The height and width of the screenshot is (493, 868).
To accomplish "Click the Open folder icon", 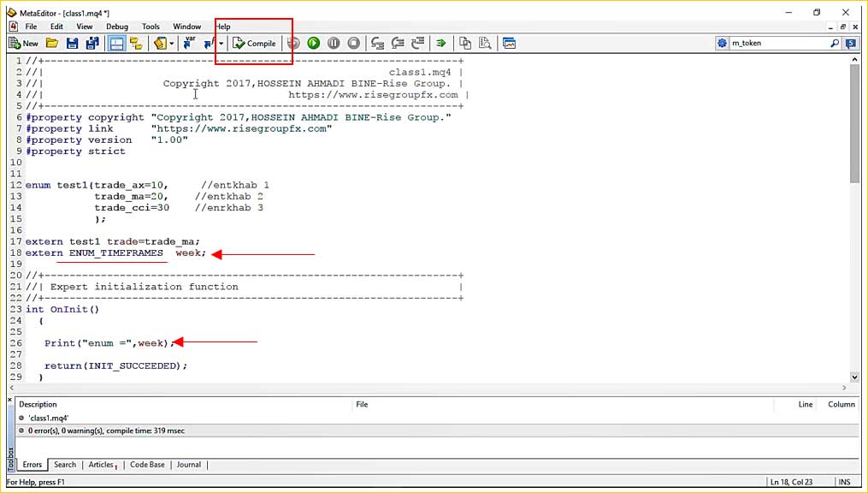I will click(x=52, y=43).
